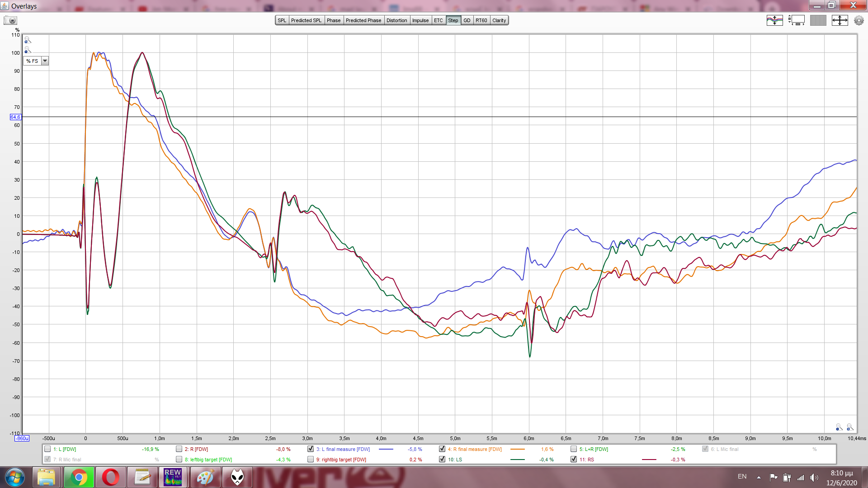Switch to the Impulse tab

click(x=420, y=20)
